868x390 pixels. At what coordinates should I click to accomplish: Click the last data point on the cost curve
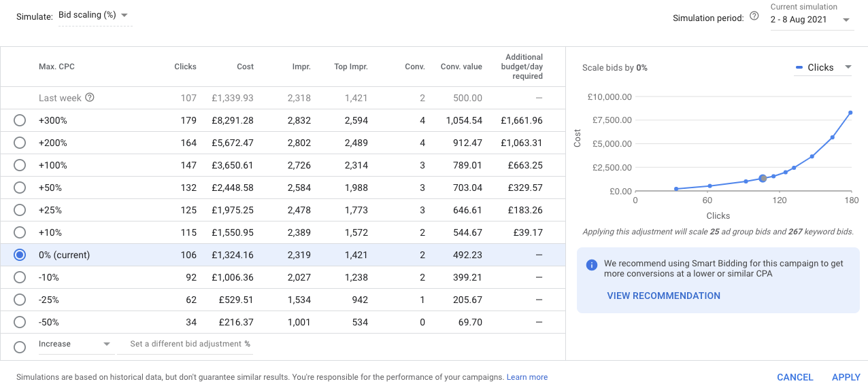point(850,113)
